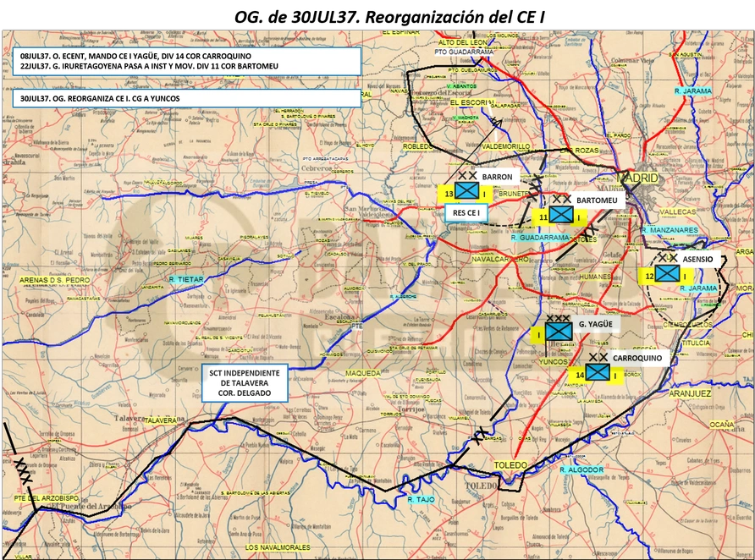Click the 08JUL37 chronology text box
Viewport: 755px width, 560px height.
click(x=187, y=61)
